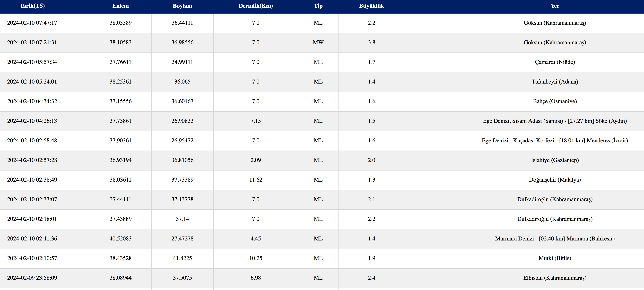Click the Tarih(TS) column header
Viewport: 644px width, 290px height.
[32, 6]
